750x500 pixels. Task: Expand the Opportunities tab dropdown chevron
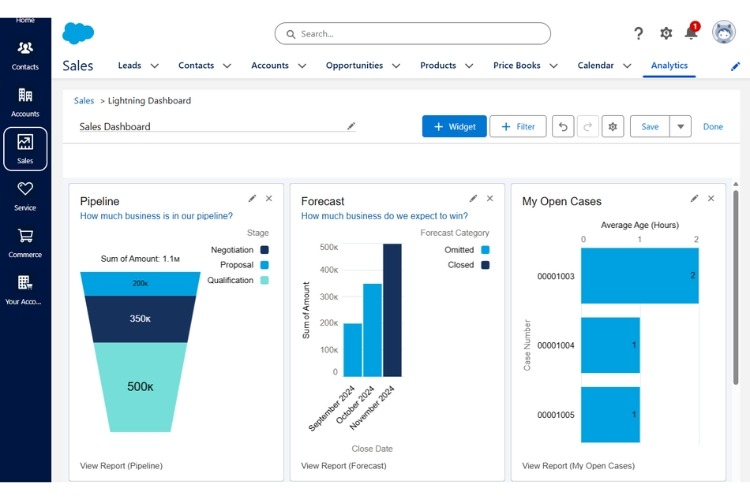(396, 66)
